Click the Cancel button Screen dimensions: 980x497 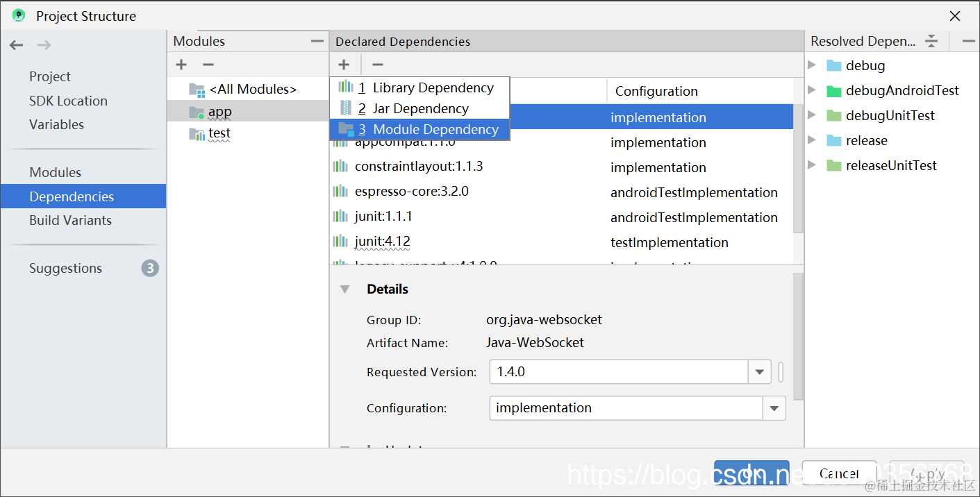coord(839,473)
